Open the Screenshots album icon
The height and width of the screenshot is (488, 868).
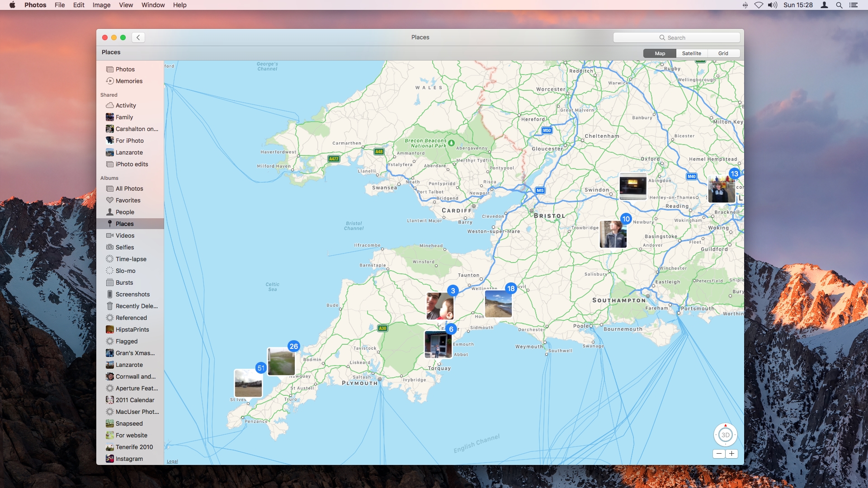(x=109, y=294)
